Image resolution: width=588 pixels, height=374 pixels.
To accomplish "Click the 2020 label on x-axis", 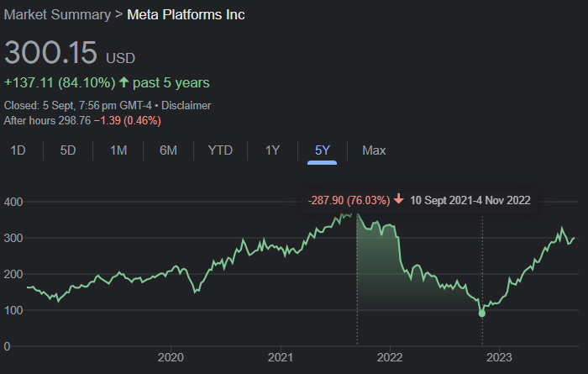I will [x=171, y=356].
